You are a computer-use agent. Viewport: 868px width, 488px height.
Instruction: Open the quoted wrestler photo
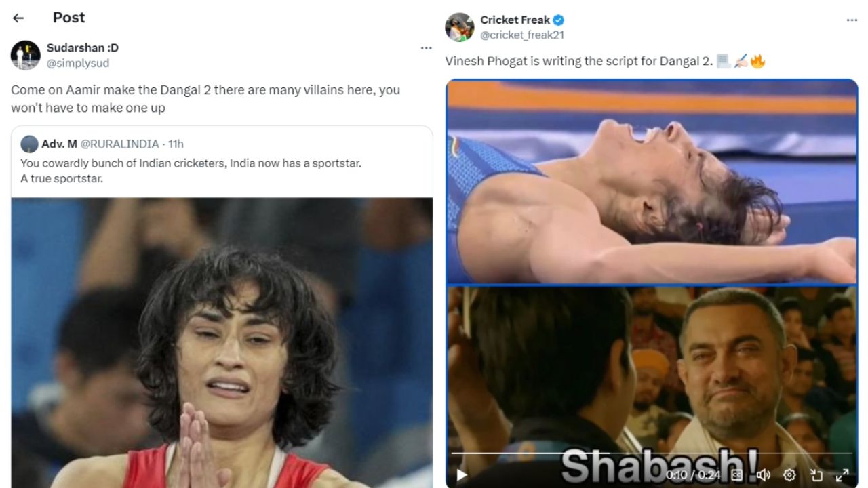point(222,342)
